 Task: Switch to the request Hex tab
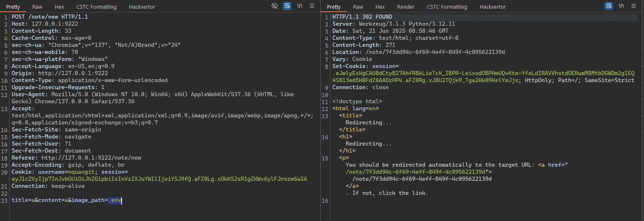[x=59, y=7]
